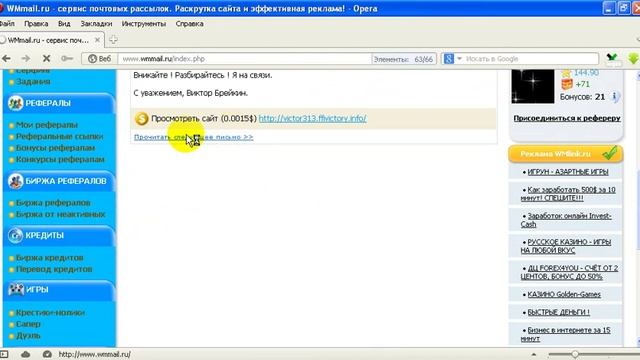Open Реферальные ссылки in sidebar
The height and width of the screenshot is (360, 640).
coord(60,136)
